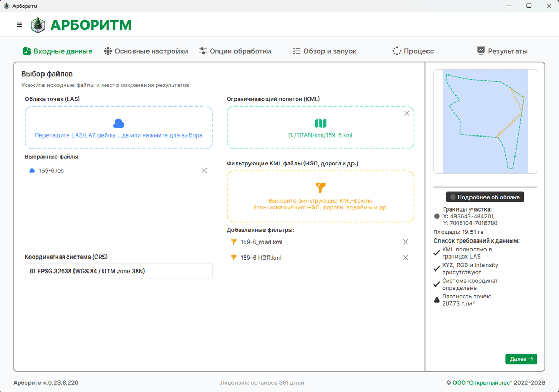Switch to the Основные настройки tab
Image resolution: width=559 pixels, height=392 pixels.
(146, 51)
